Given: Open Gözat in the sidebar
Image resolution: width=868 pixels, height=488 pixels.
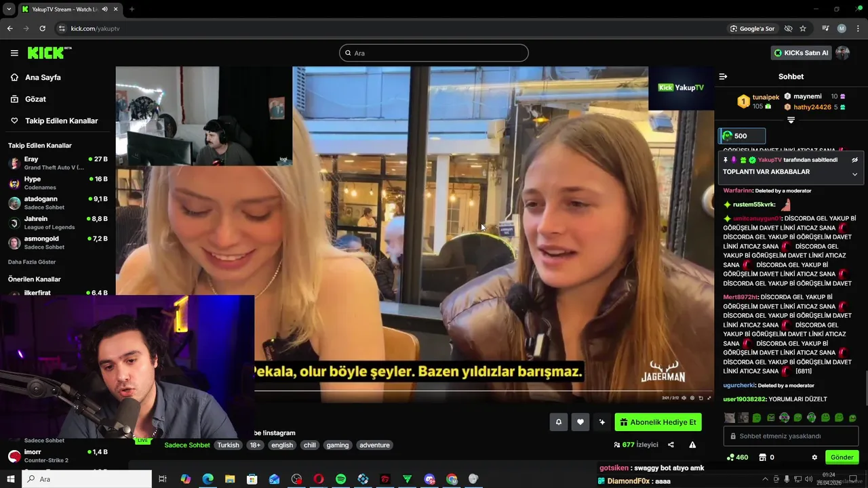Looking at the screenshot, I should point(35,99).
